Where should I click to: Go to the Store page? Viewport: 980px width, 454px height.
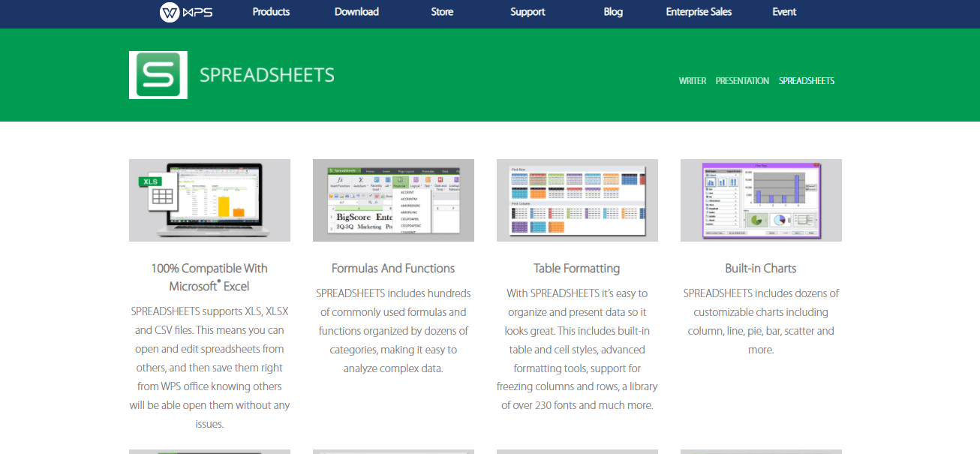[442, 12]
